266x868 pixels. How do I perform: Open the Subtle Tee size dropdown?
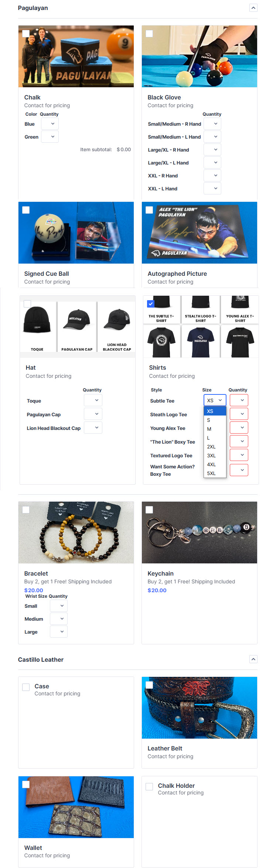[x=215, y=400]
